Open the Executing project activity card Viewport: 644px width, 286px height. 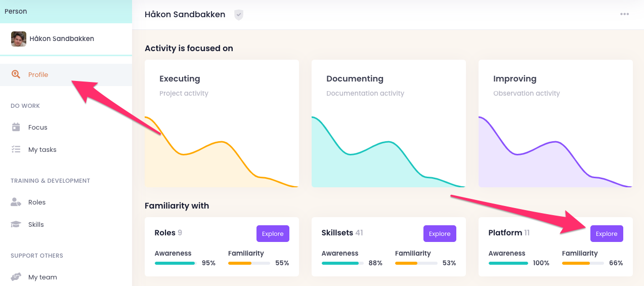[222, 124]
